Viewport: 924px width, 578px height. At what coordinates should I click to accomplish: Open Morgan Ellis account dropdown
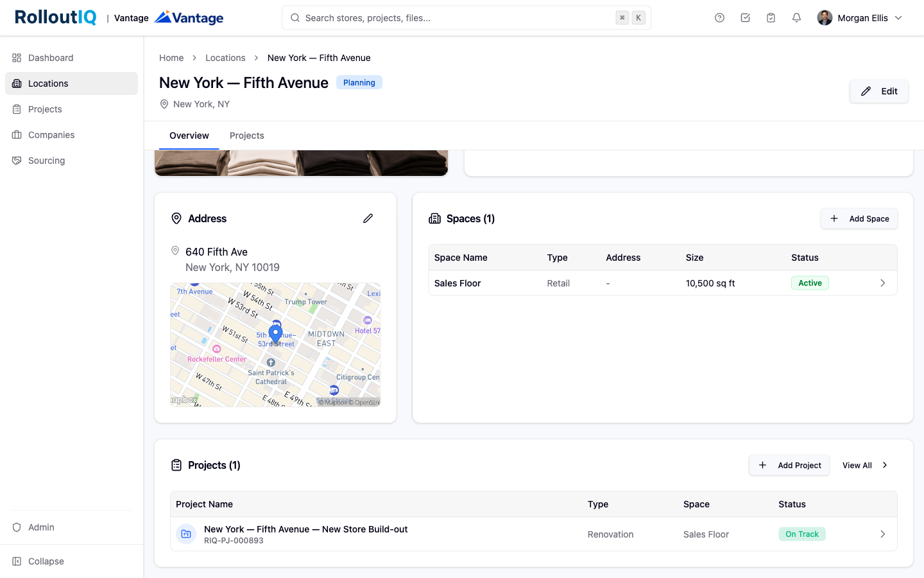[860, 18]
